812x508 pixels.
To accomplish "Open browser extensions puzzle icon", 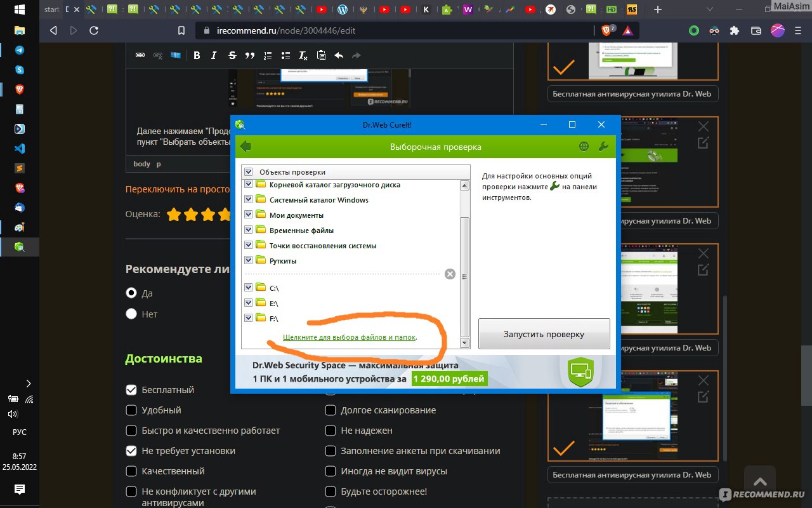I will point(735,30).
